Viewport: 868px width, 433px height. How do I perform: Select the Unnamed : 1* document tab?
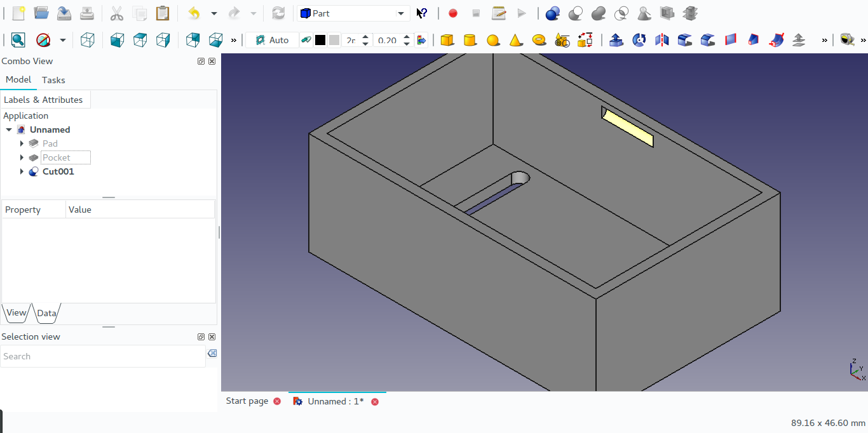336,401
